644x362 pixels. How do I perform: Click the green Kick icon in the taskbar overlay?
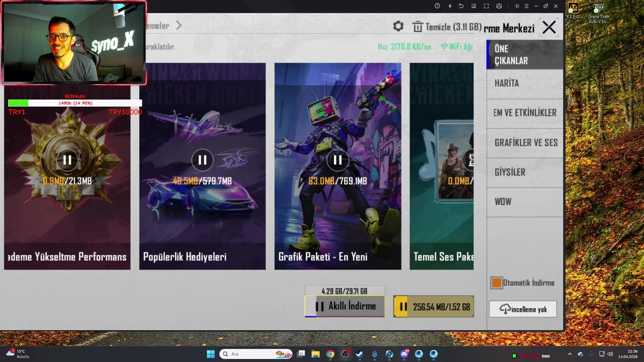point(514,356)
